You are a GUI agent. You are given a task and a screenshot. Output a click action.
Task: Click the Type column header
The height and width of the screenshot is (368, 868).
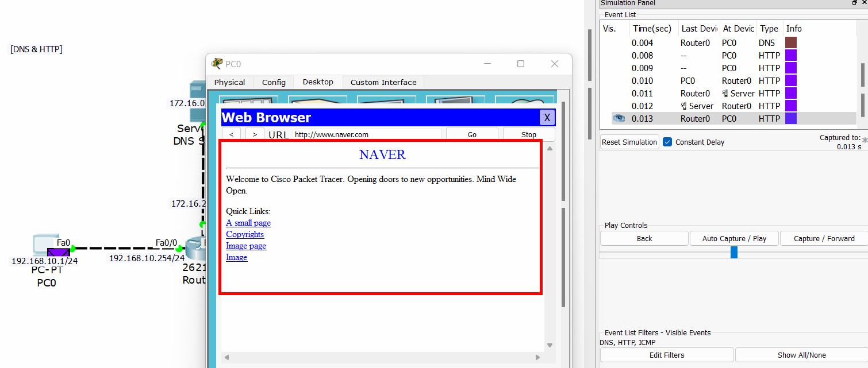(x=769, y=29)
